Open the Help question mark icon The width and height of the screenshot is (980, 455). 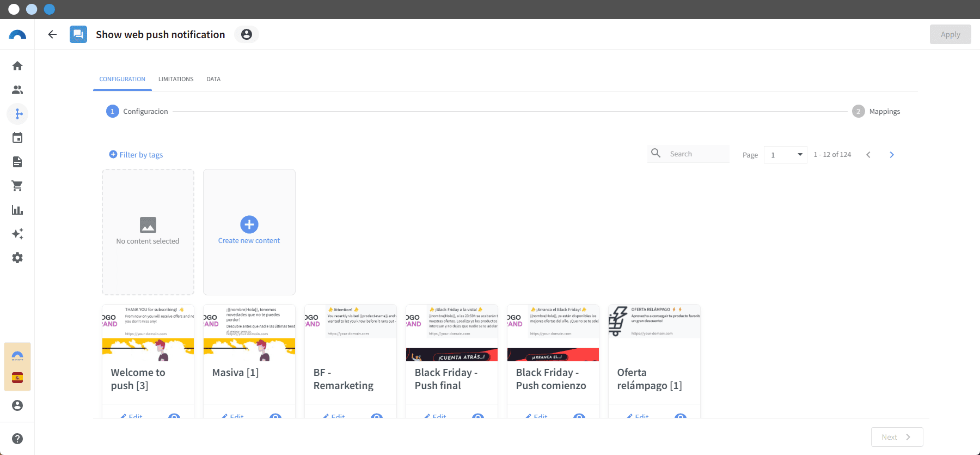[x=17, y=439]
